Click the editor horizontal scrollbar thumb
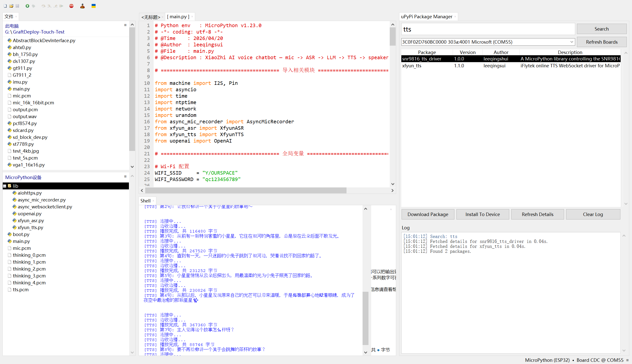 pos(245,190)
